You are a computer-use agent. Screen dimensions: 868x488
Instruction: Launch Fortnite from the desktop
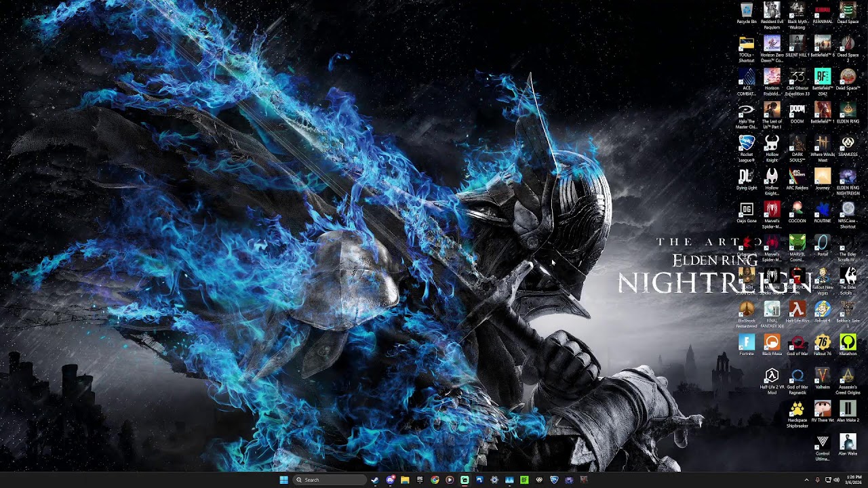point(747,345)
